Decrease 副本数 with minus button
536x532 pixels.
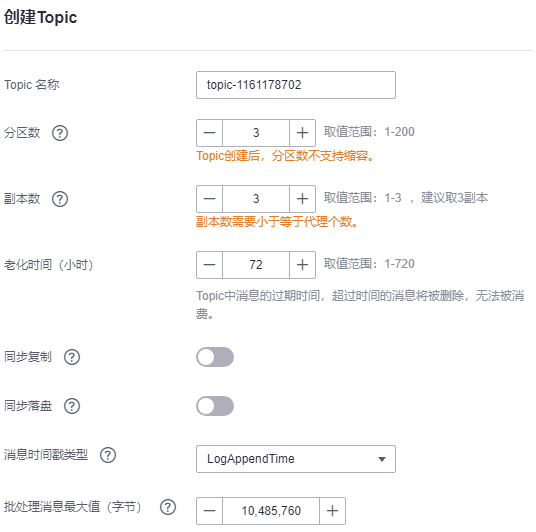pyautogui.click(x=209, y=199)
